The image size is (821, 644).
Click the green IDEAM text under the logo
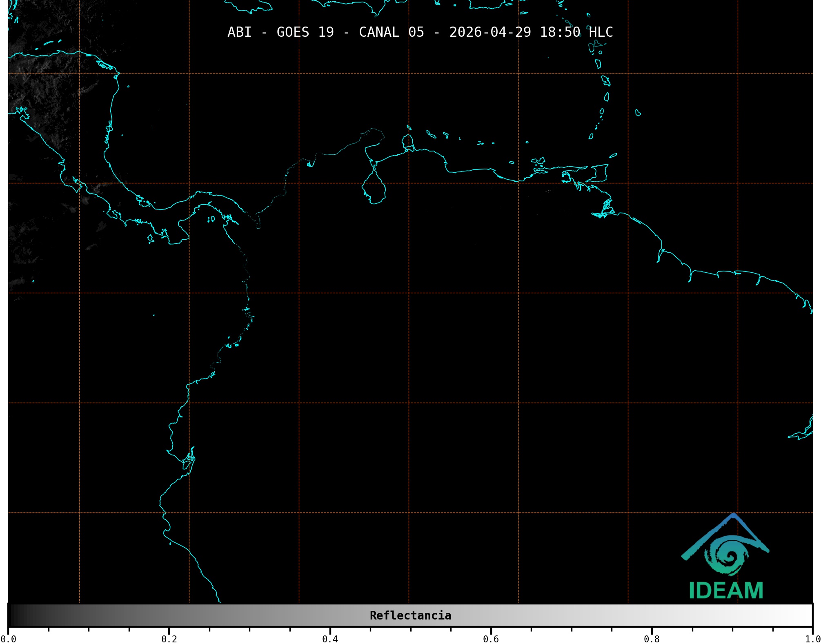pyautogui.click(x=726, y=591)
